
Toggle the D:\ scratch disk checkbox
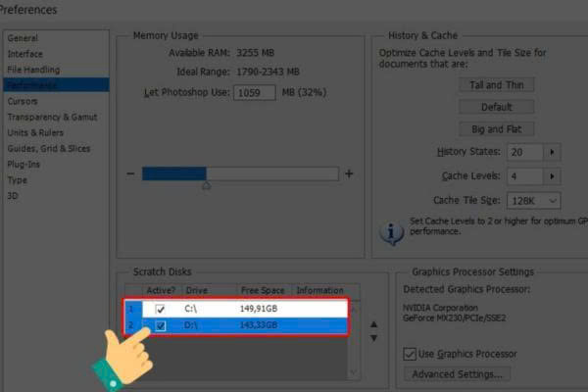point(161,325)
